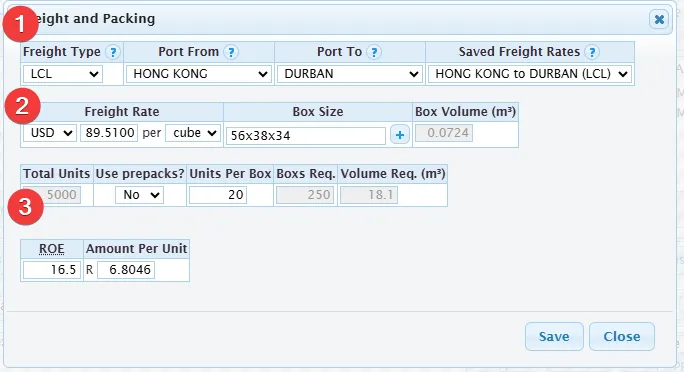Click the Save button

pyautogui.click(x=554, y=336)
